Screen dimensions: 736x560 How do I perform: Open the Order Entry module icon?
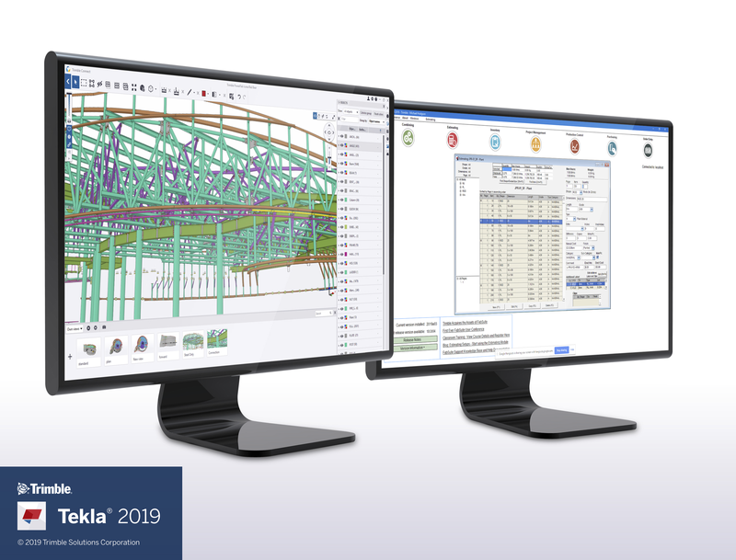pyautogui.click(x=648, y=151)
